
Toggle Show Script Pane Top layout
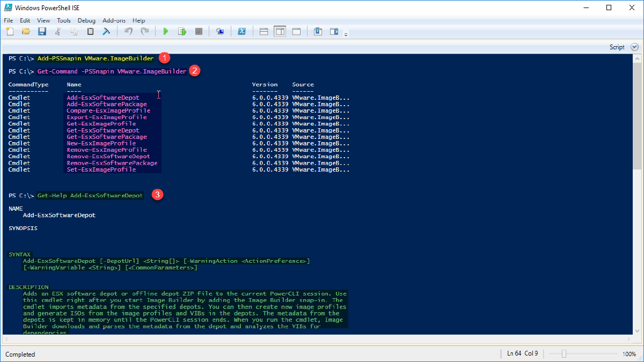pyautogui.click(x=264, y=32)
